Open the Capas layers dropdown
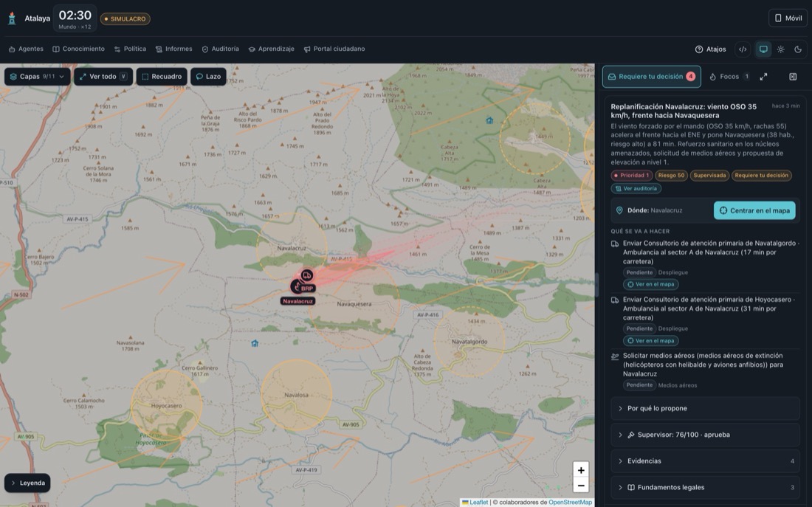 (38, 77)
